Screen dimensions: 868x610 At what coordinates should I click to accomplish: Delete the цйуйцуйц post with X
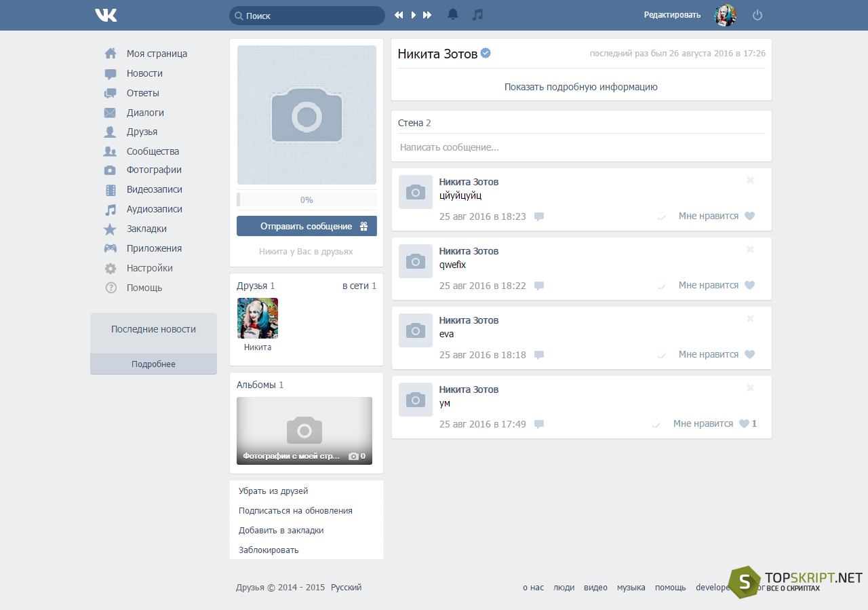pos(750,180)
